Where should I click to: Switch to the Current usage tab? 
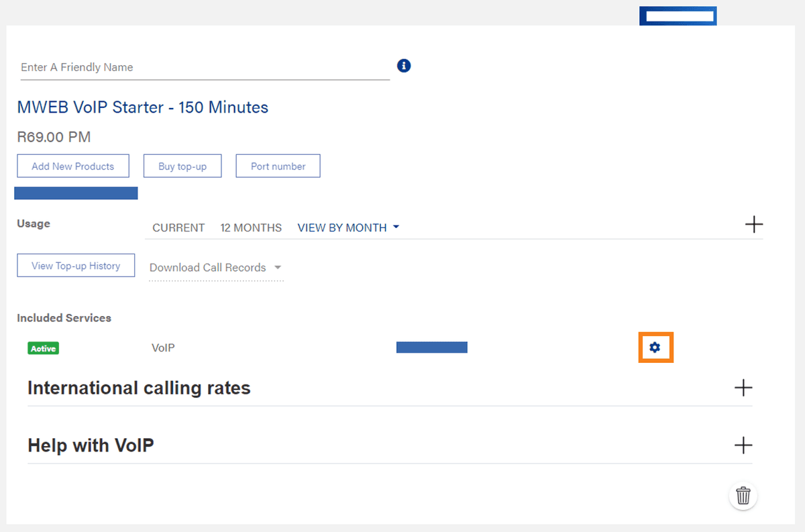[178, 227]
